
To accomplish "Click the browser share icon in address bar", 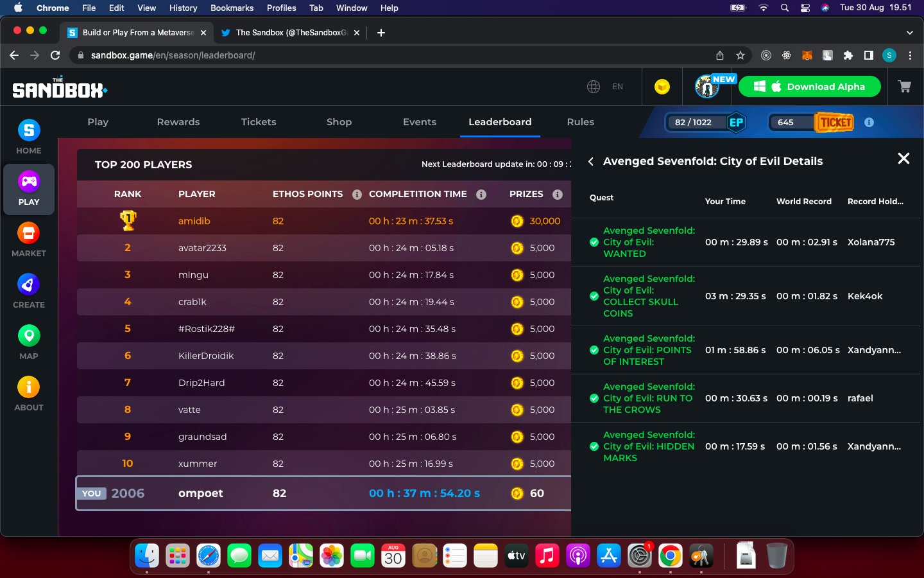I will coord(720,55).
